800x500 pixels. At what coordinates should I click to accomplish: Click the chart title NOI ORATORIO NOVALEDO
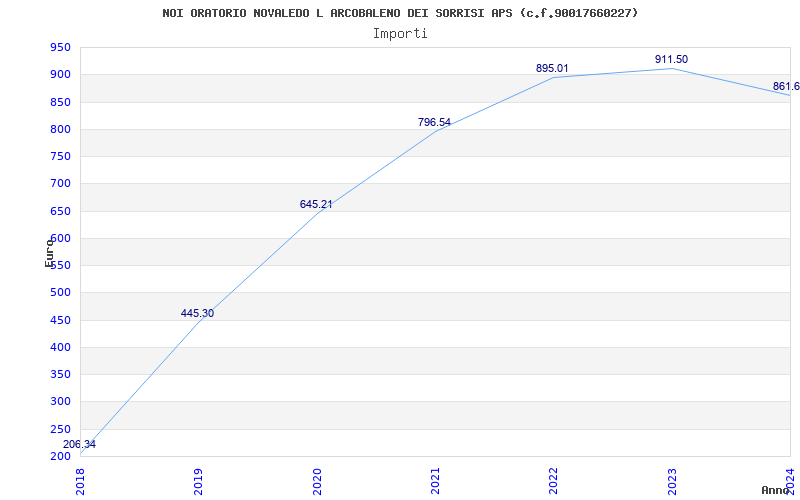[400, 13]
